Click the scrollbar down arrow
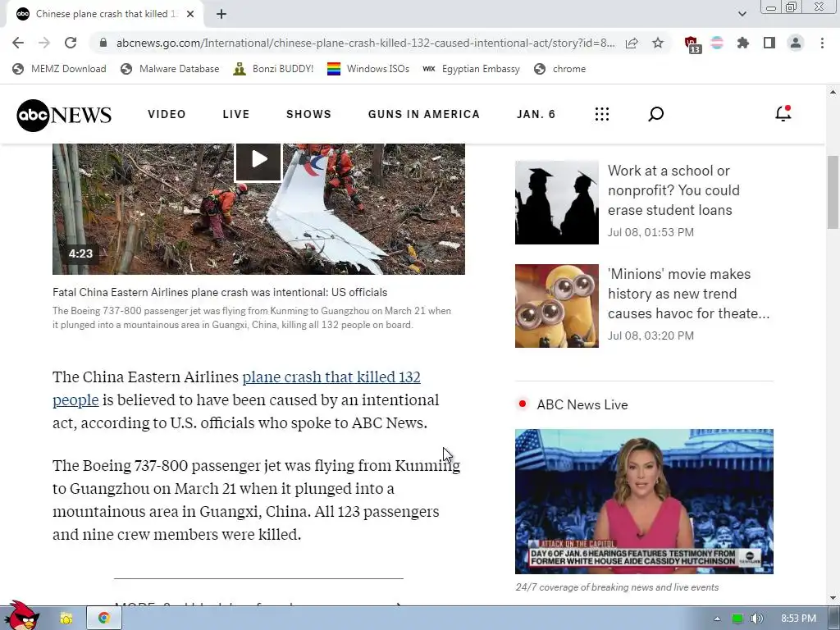 pyautogui.click(x=833, y=598)
